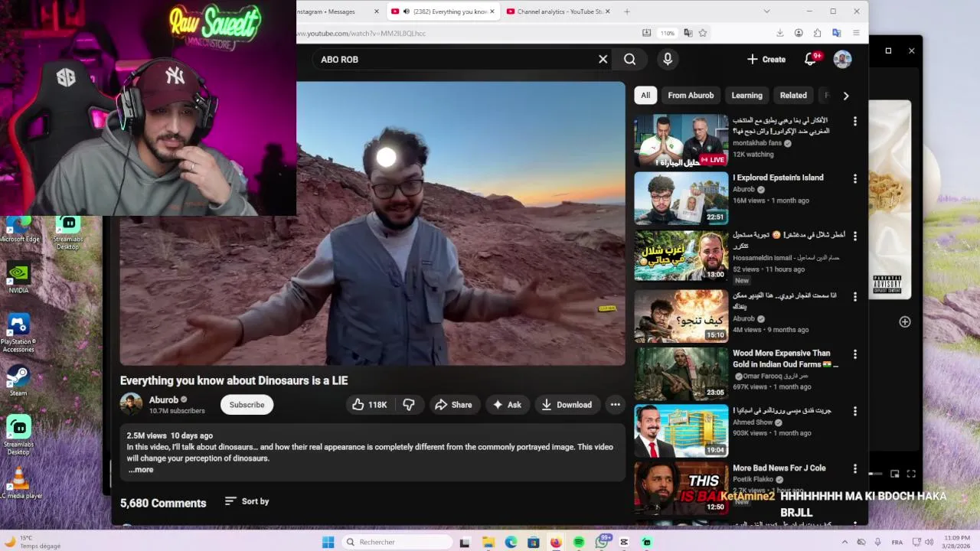Click the install page app icon in address bar
980x551 pixels.
click(647, 33)
